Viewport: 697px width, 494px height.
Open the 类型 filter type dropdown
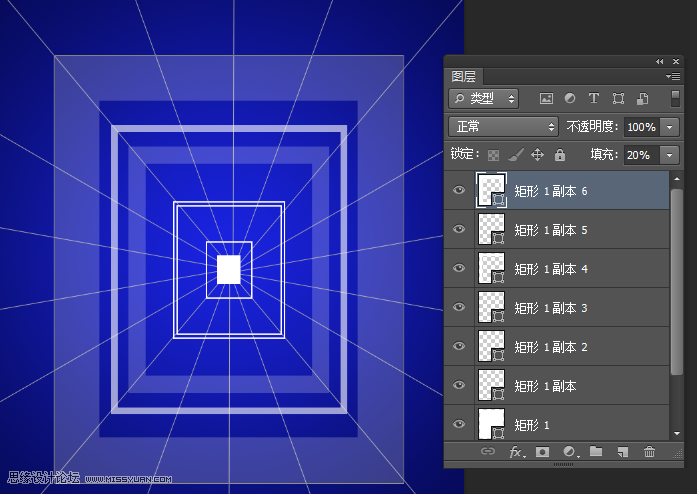(484, 98)
